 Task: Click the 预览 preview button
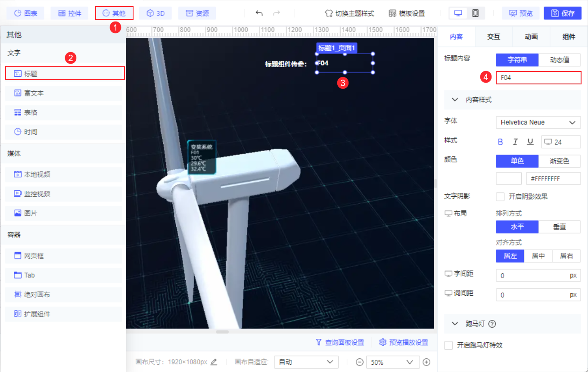521,13
